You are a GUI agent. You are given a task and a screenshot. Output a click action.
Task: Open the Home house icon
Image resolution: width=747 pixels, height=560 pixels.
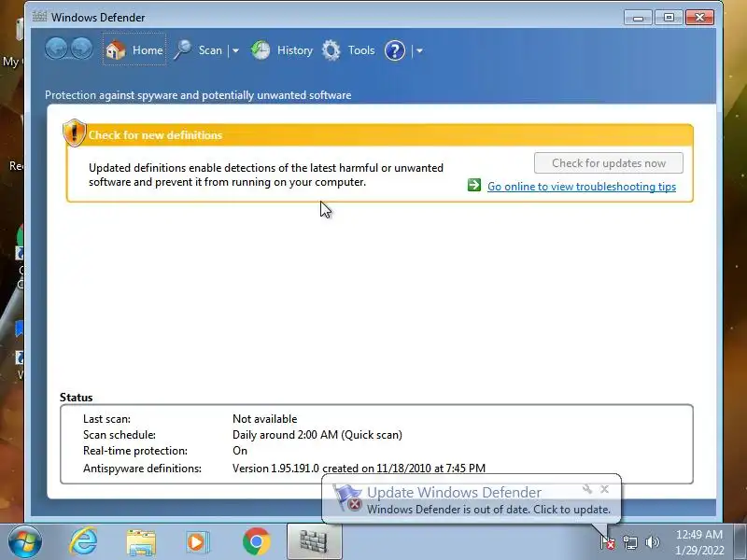(115, 50)
